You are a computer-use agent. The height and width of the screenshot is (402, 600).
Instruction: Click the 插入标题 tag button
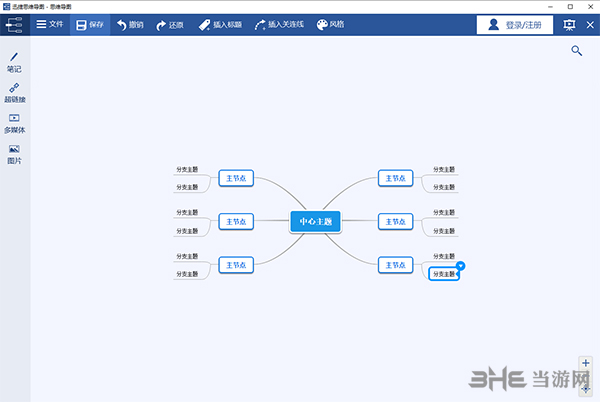point(220,25)
